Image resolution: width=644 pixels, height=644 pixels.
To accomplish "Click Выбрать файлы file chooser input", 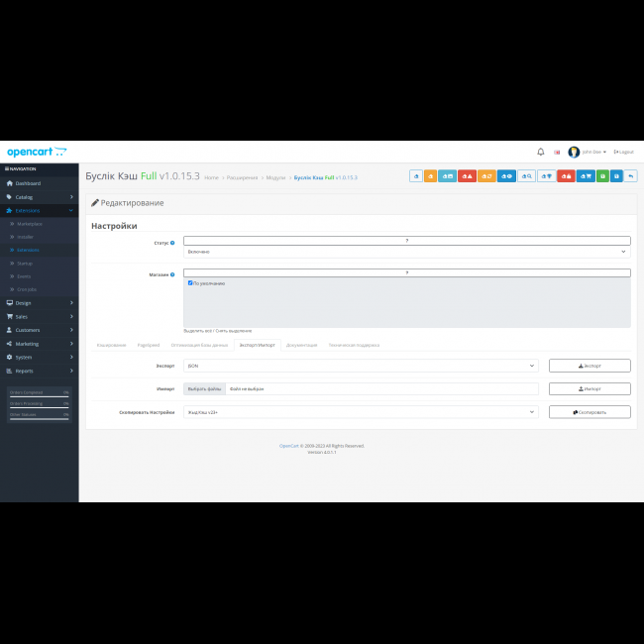I will pos(205,388).
